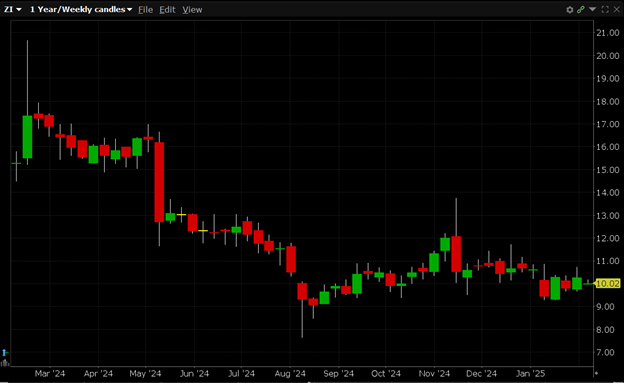Click the 19.00 price axis label
624x383 pixels.
pos(607,78)
